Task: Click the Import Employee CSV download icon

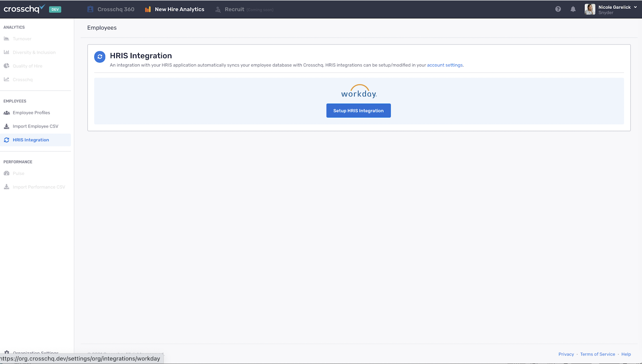Action: (6, 126)
